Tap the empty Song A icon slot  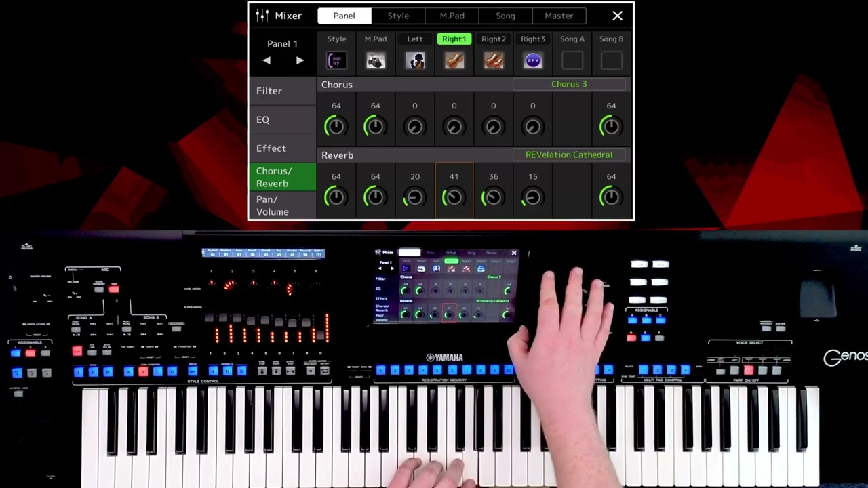click(572, 61)
